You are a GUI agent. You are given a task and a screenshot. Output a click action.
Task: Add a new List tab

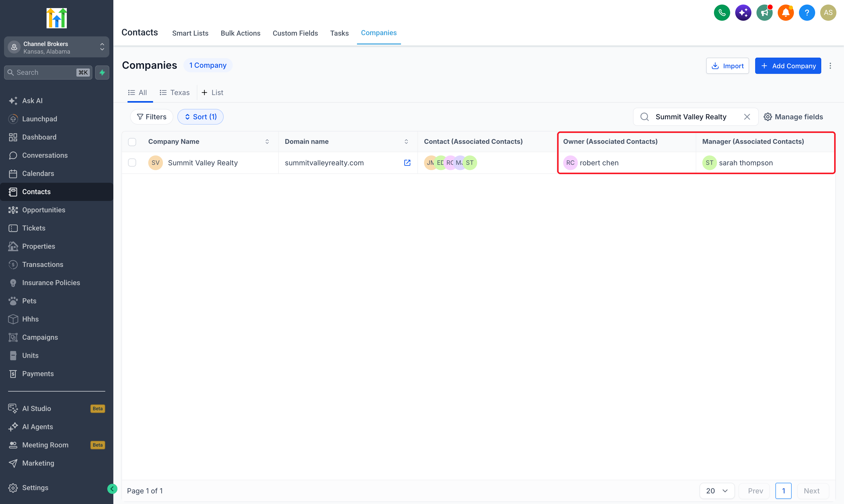[213, 93]
